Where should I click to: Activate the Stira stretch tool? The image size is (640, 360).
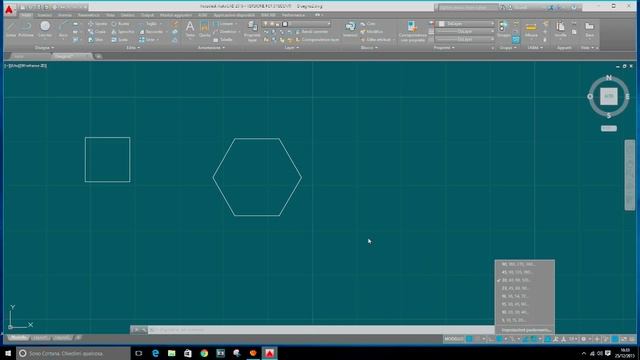[x=96, y=40]
